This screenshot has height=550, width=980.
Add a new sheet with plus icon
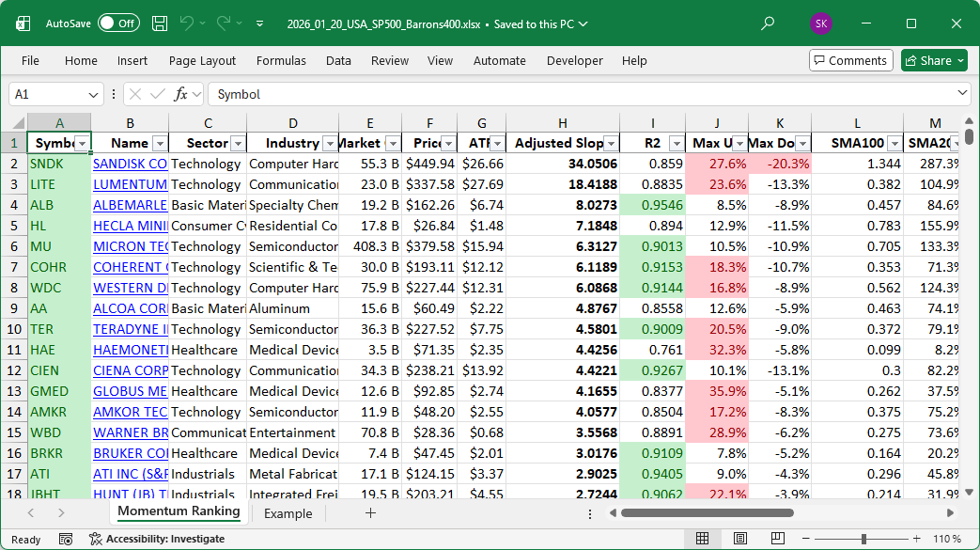click(370, 513)
